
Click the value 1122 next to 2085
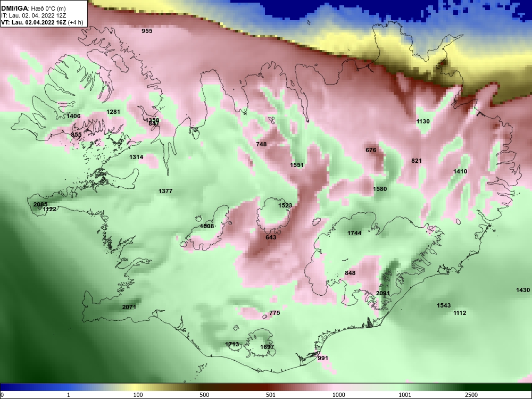coord(49,209)
